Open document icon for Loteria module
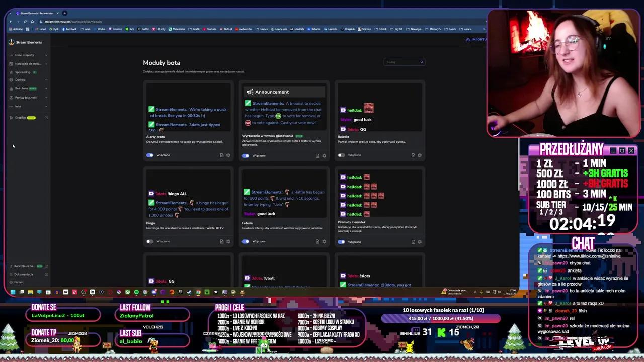644x362 pixels. (x=317, y=242)
